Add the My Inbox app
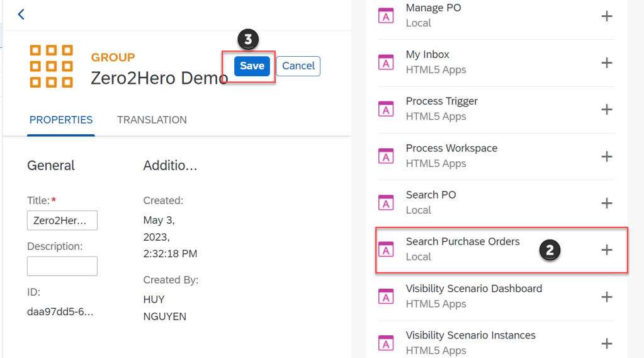644x358 pixels. point(606,62)
